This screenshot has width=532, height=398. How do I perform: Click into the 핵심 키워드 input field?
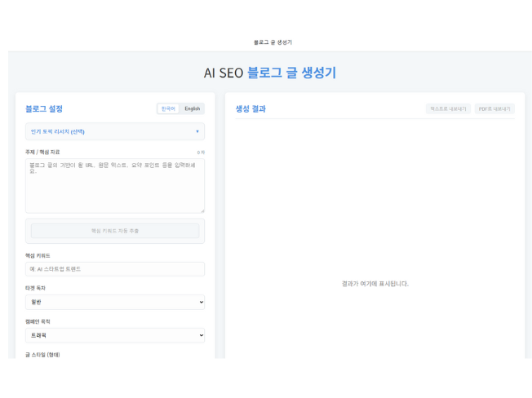[114, 269]
